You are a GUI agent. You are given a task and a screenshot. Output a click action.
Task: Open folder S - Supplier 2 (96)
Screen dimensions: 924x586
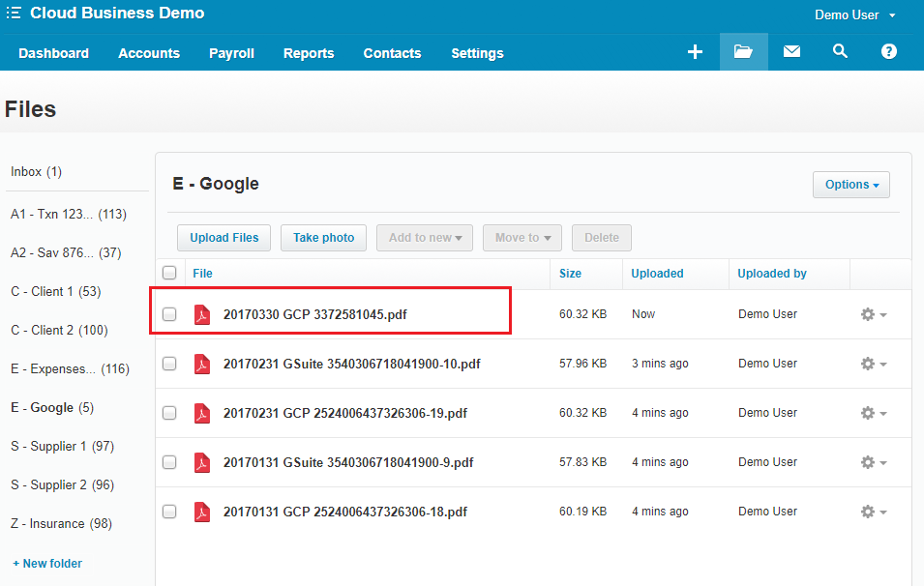coord(63,485)
